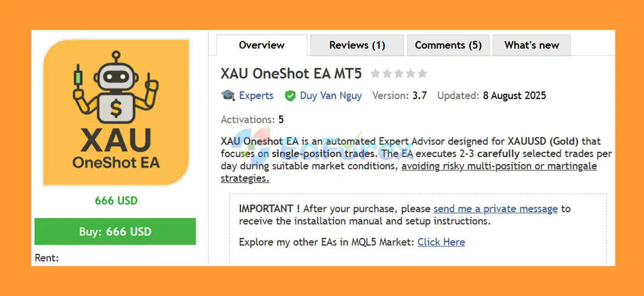
Task: Open the Overview tab
Action: [x=262, y=45]
